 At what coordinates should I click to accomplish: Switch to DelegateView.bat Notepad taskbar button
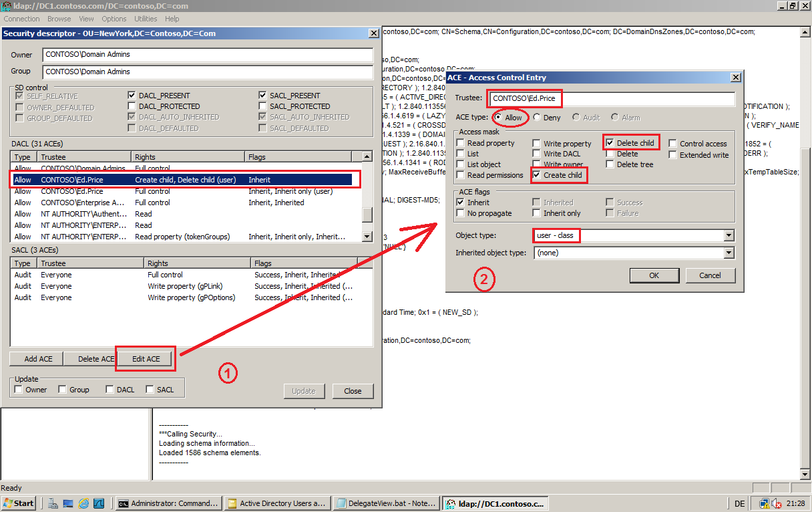coord(386,503)
